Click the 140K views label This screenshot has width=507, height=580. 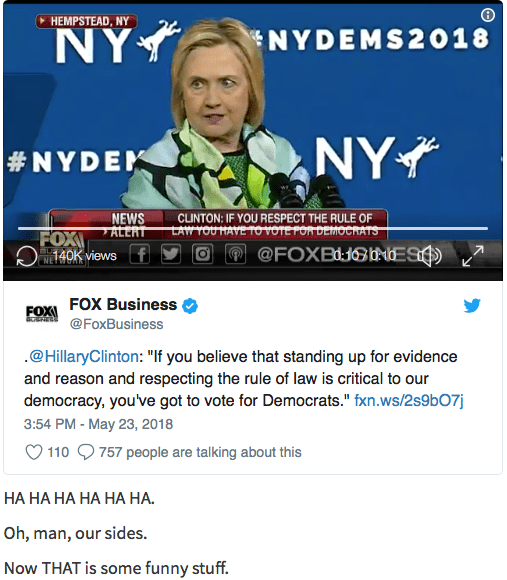click(84, 256)
